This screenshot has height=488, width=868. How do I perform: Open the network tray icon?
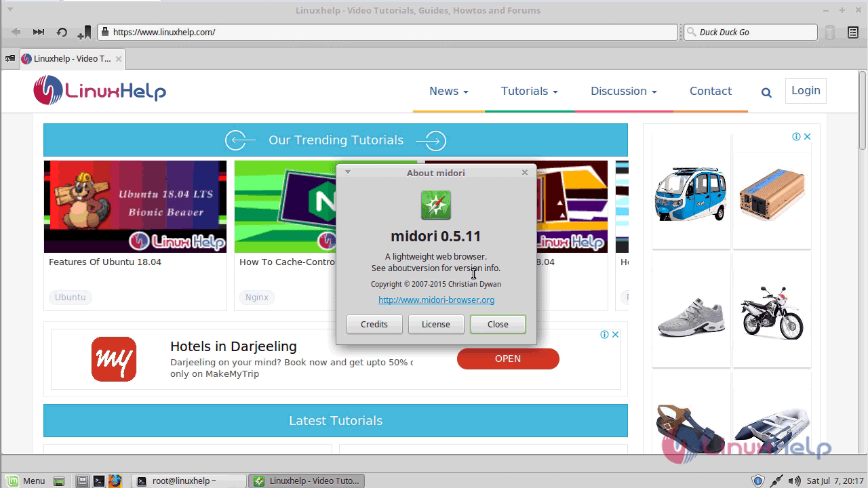coord(777,481)
